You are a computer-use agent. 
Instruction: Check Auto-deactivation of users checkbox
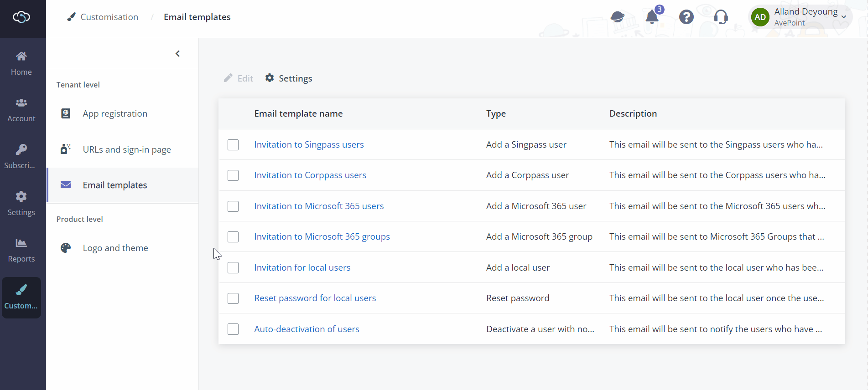233,329
